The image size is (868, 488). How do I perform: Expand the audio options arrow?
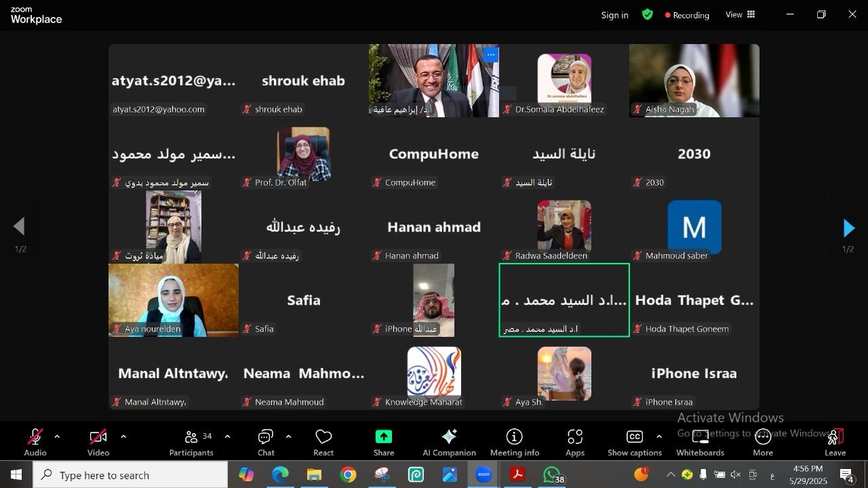(x=57, y=436)
